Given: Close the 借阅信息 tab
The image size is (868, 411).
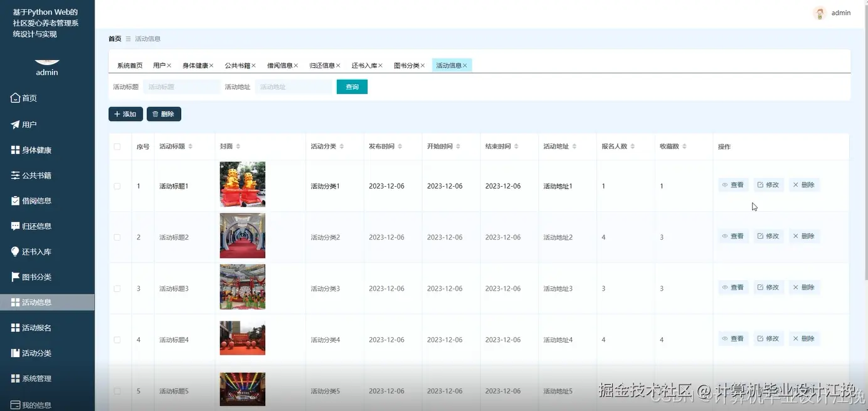Looking at the screenshot, I should pyautogui.click(x=295, y=66).
